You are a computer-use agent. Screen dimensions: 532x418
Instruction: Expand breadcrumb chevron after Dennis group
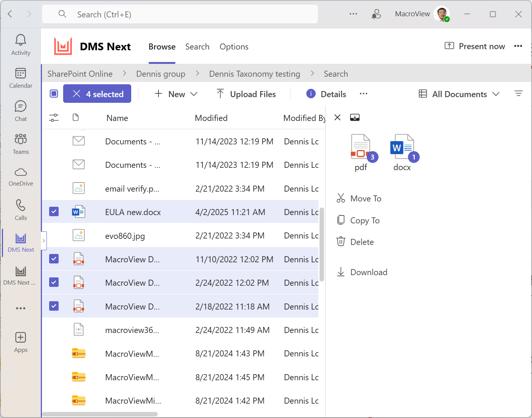coord(197,73)
